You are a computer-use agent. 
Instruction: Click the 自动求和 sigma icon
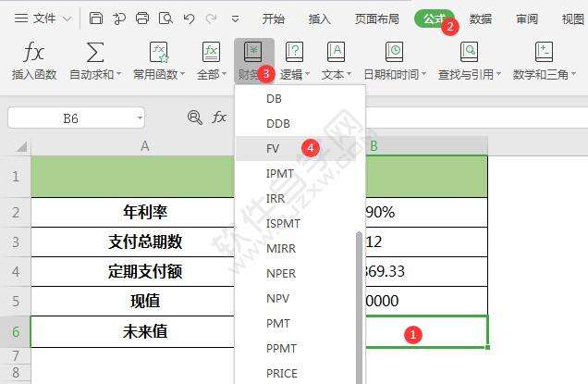tap(95, 52)
